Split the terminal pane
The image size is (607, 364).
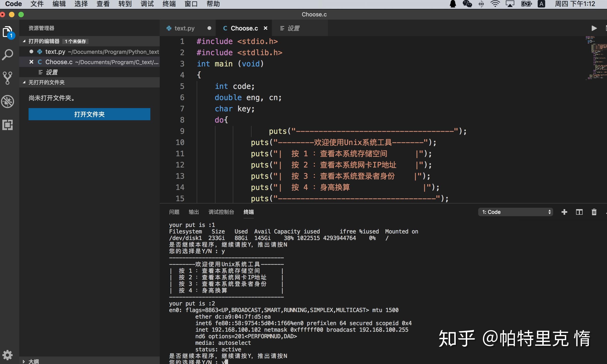click(x=579, y=212)
